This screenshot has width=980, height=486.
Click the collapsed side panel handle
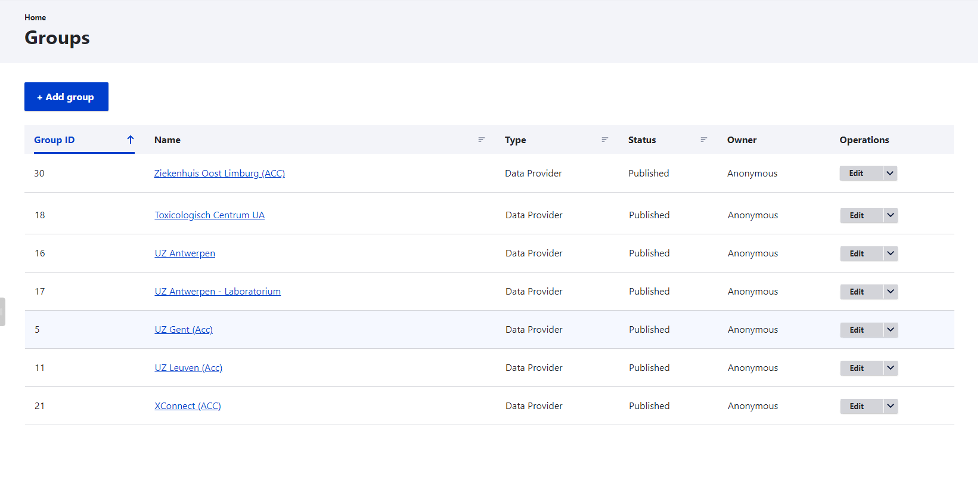tap(2, 311)
